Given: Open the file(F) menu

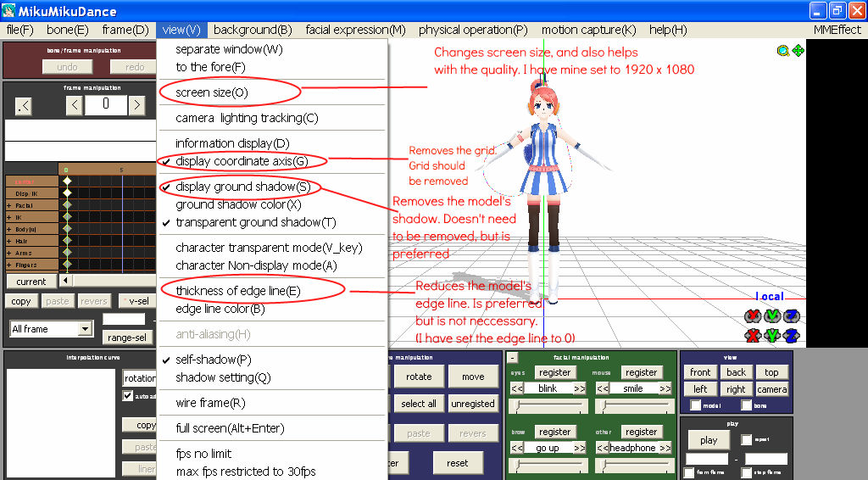Looking at the screenshot, I should tap(20, 30).
